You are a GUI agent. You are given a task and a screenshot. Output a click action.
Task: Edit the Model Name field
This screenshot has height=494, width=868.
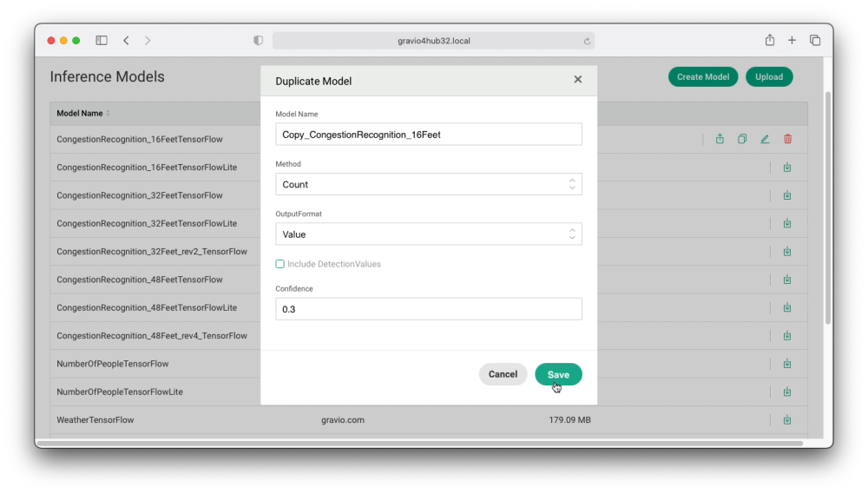(x=429, y=135)
